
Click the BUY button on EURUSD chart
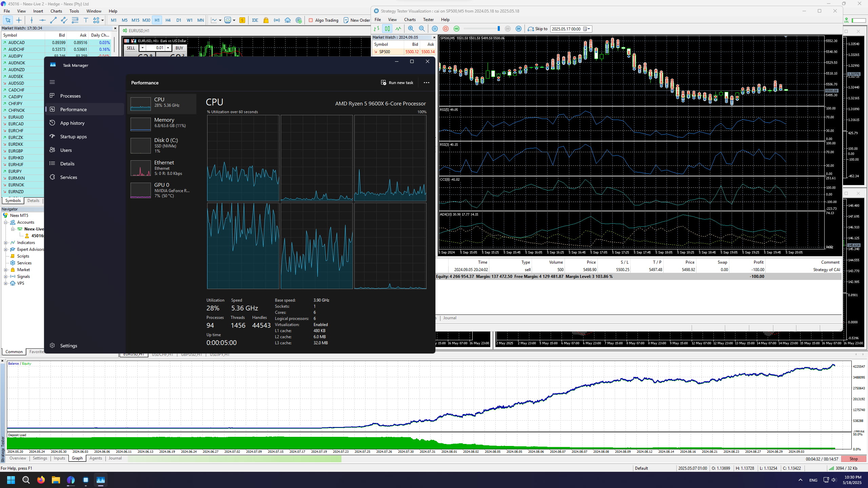[179, 48]
